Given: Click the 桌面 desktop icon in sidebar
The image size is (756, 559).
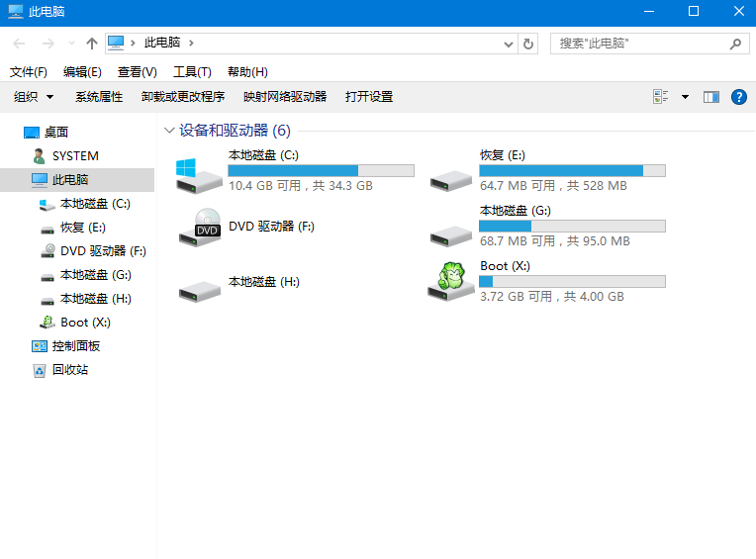Looking at the screenshot, I should 32,132.
